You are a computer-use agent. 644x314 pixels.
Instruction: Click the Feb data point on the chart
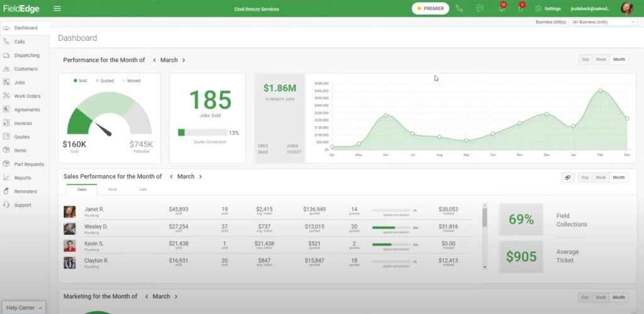coord(600,90)
